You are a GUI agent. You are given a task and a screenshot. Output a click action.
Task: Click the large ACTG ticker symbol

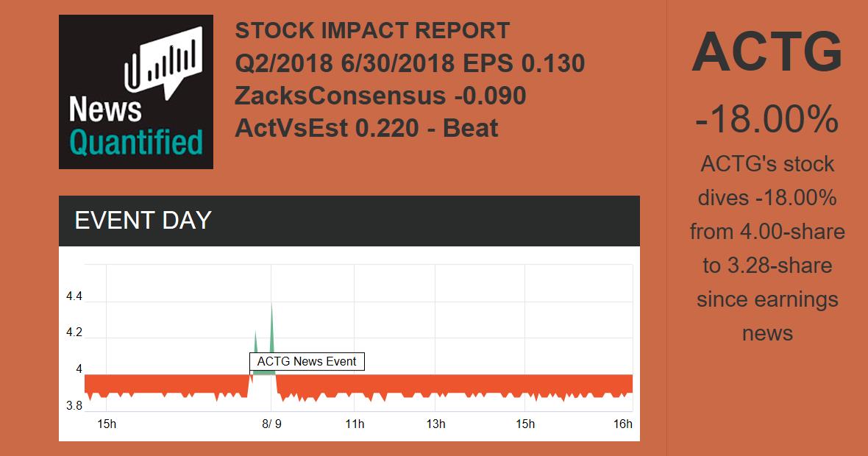(x=766, y=51)
